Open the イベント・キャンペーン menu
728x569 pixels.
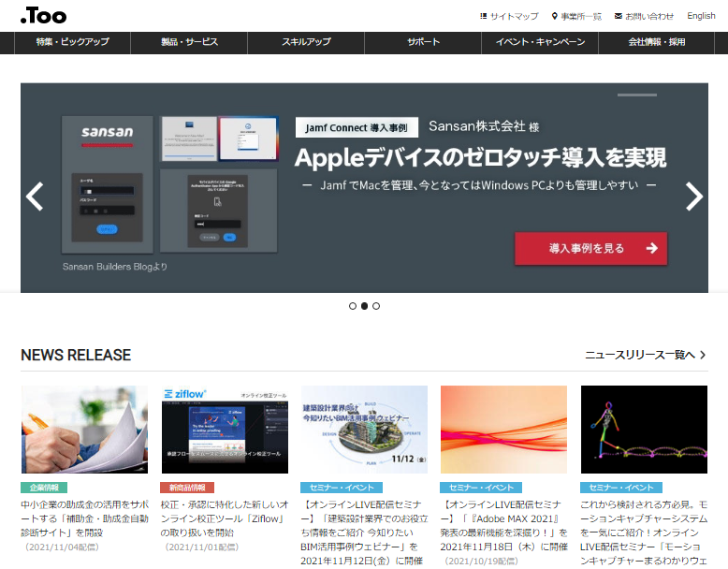coord(540,42)
